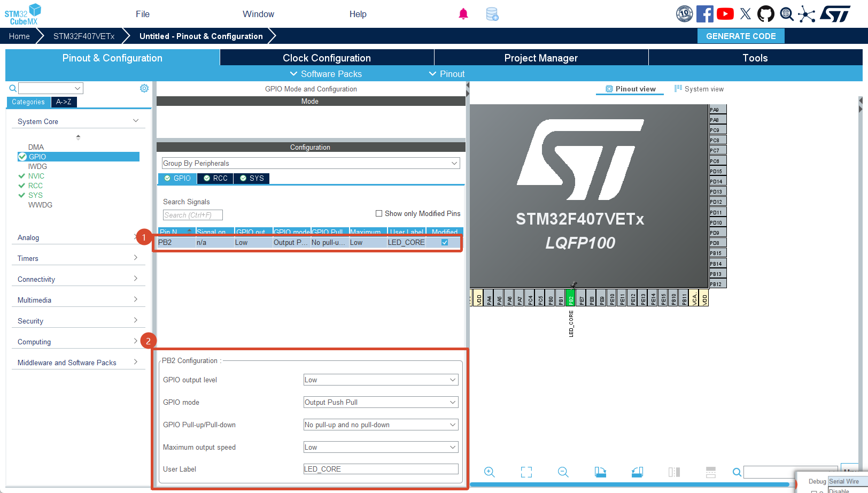868x493 pixels.
Task: Toggle Show only Modified Pins checkbox
Action: pos(379,213)
